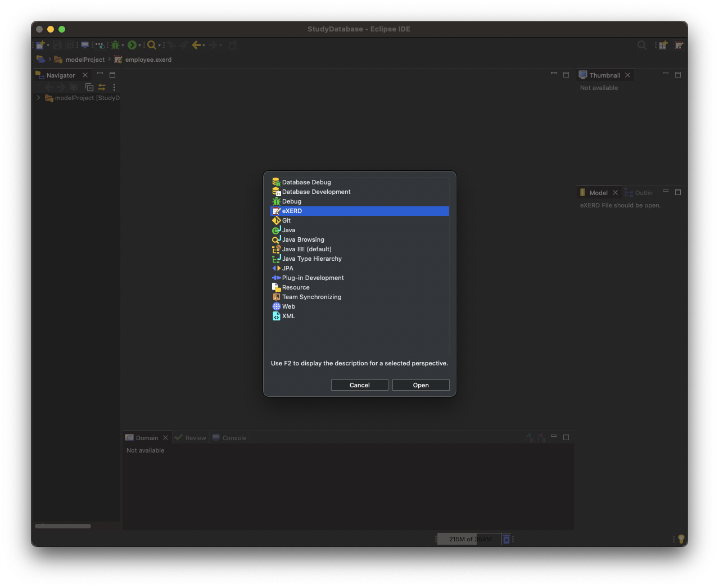Expand the modelProject tree node
719x588 pixels.
tap(38, 98)
